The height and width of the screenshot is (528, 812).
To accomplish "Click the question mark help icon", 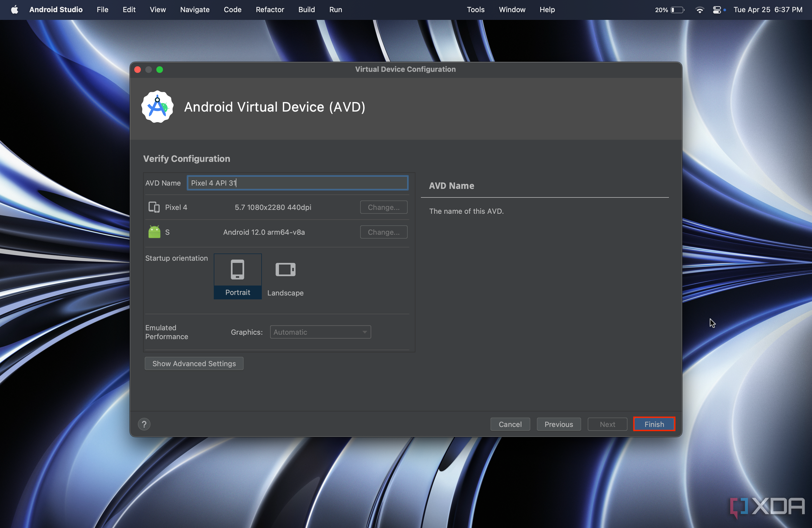I will click(144, 424).
